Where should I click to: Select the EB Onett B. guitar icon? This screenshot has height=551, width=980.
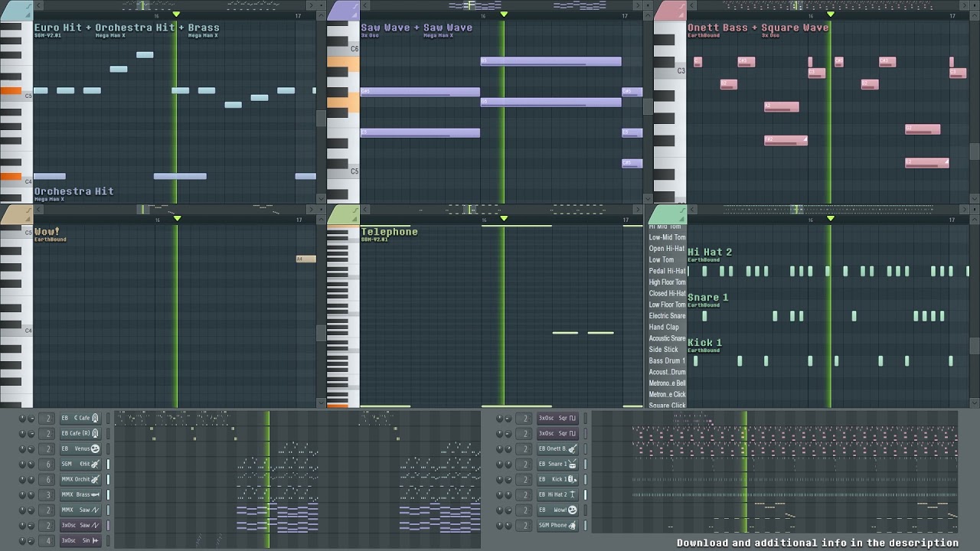tap(572, 448)
